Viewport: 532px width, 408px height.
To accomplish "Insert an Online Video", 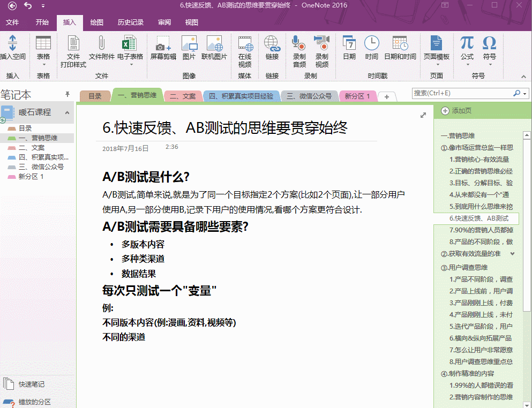I will pyautogui.click(x=245, y=51).
